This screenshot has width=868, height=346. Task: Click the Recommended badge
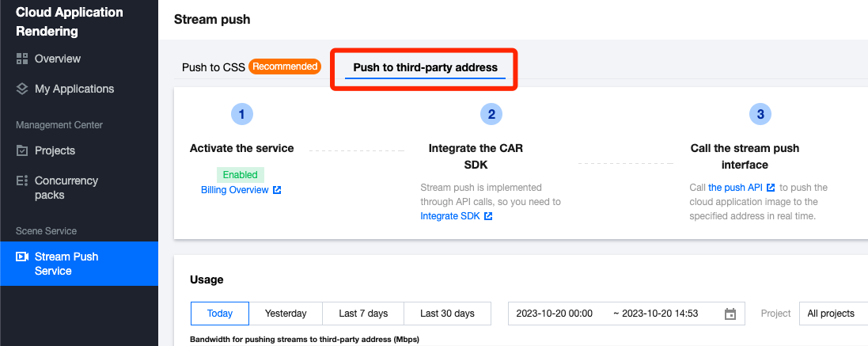coord(285,67)
